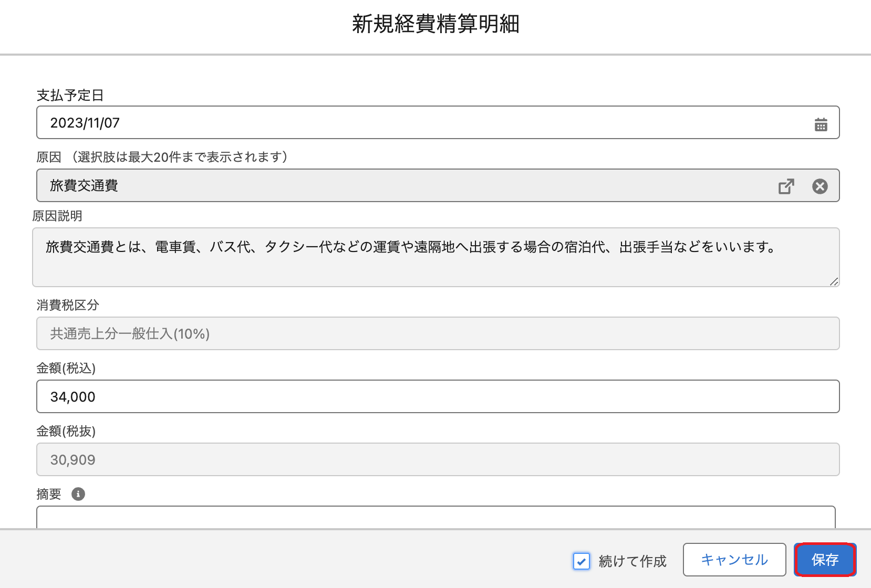
Task: Click the 保存 button
Action: coord(825,560)
